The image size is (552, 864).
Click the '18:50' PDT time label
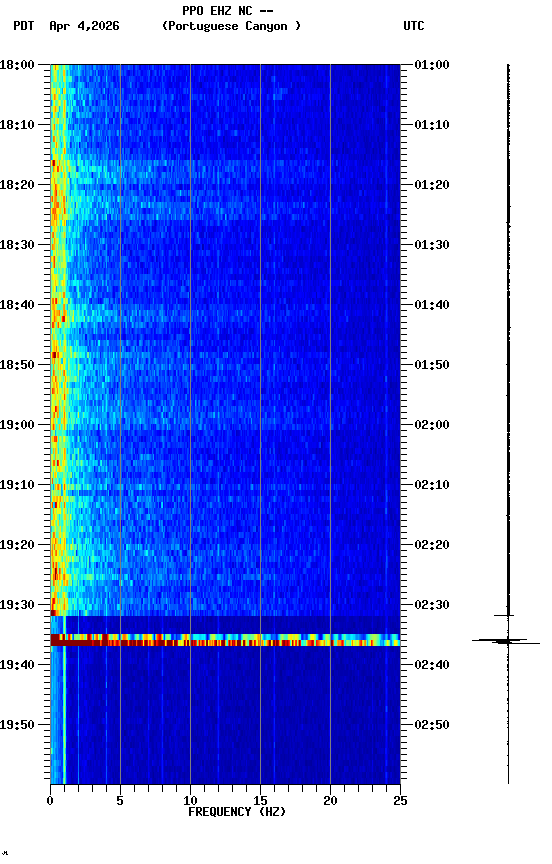click(x=17, y=365)
